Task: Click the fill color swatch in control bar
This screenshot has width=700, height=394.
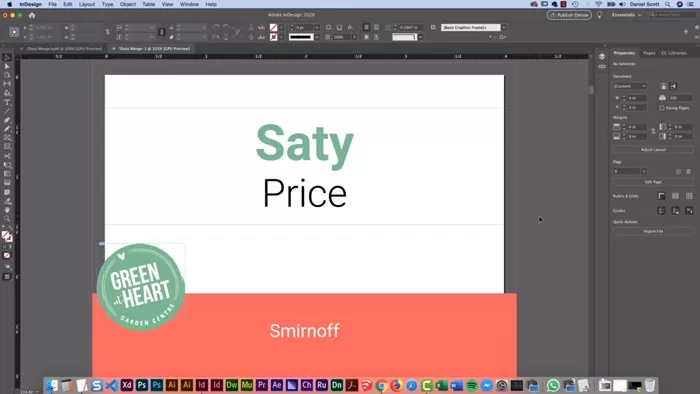Action: (273, 28)
